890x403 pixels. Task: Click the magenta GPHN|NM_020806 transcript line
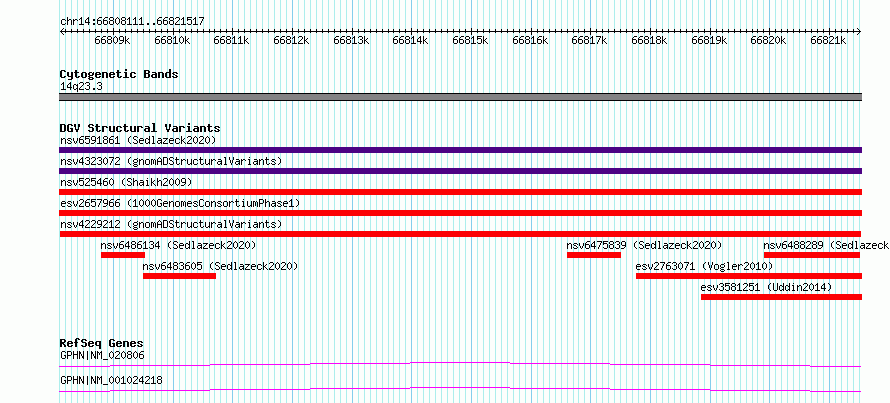click(460, 364)
